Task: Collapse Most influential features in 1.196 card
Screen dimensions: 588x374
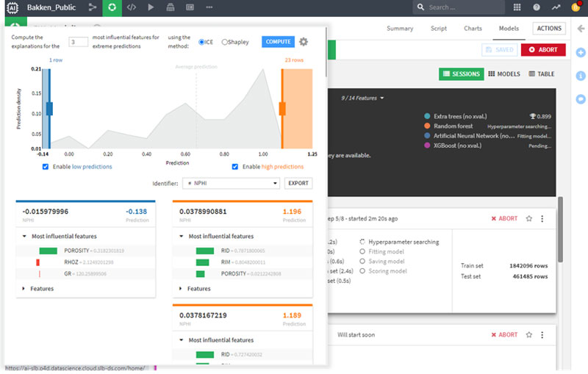Action: click(181, 236)
